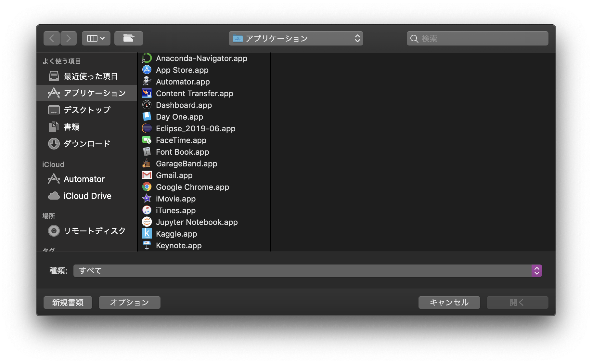Click the キャンセル button
Screen dimensions: 592x364
coord(449,303)
